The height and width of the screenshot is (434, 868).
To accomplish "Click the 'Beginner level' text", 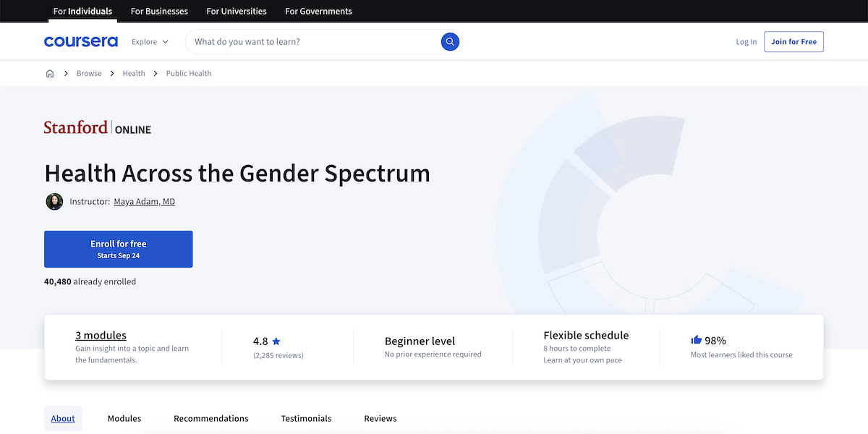I will coord(420,341).
